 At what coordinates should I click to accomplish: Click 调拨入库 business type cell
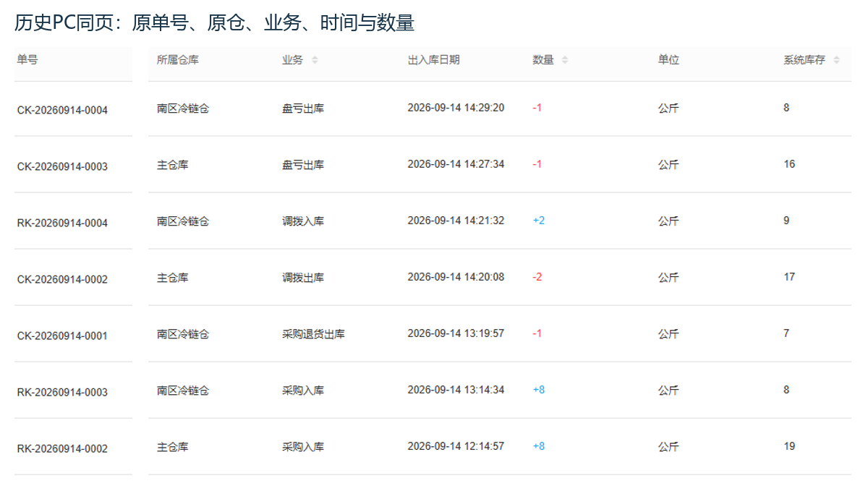coord(303,221)
